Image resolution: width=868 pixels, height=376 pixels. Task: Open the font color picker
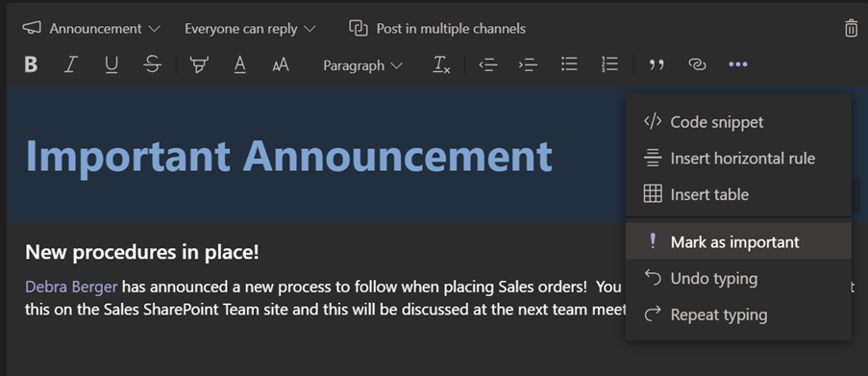[x=239, y=64]
